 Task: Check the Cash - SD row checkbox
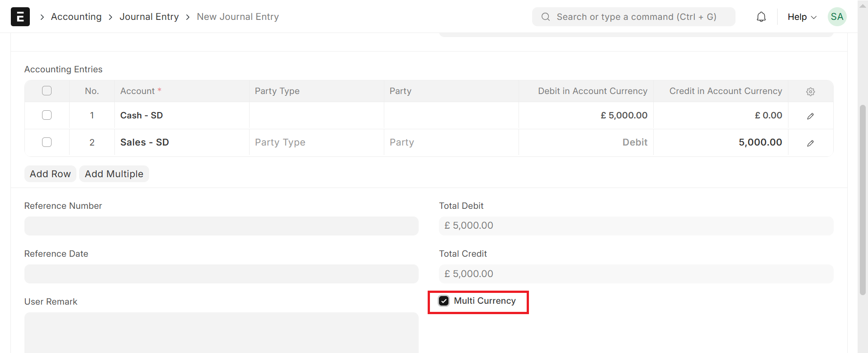(x=47, y=115)
